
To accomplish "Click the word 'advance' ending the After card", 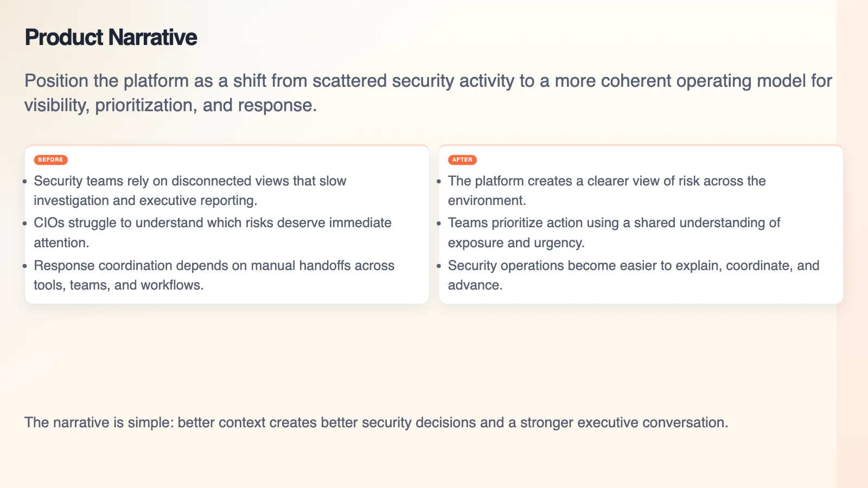I will pos(473,285).
